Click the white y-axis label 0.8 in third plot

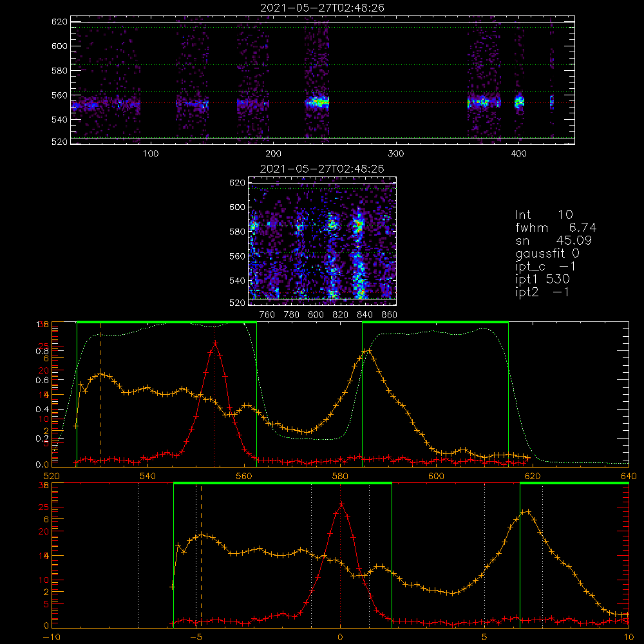click(x=42, y=351)
